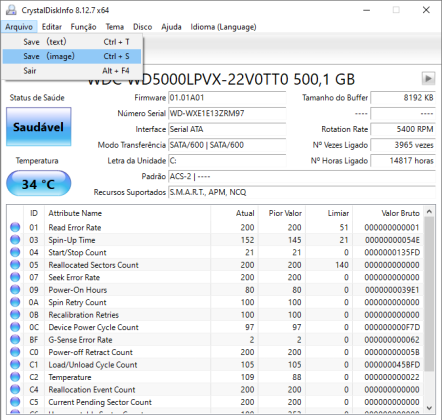Open the Ajuda menu
This screenshot has height=420, width=442.
[x=171, y=27]
